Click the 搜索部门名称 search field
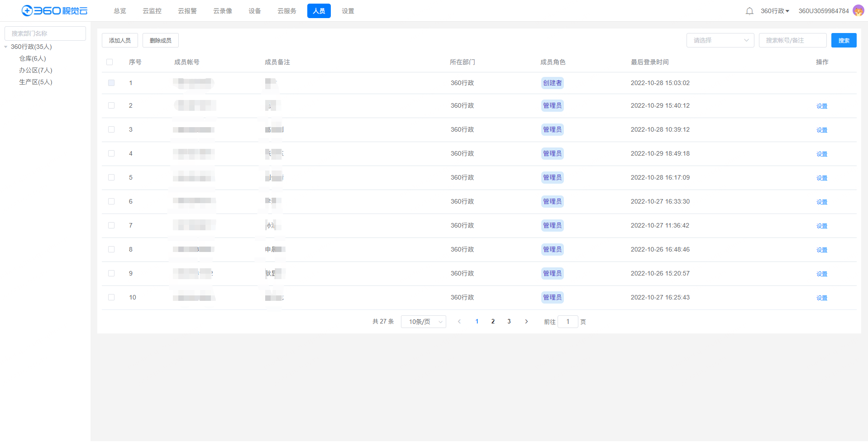 click(x=45, y=33)
